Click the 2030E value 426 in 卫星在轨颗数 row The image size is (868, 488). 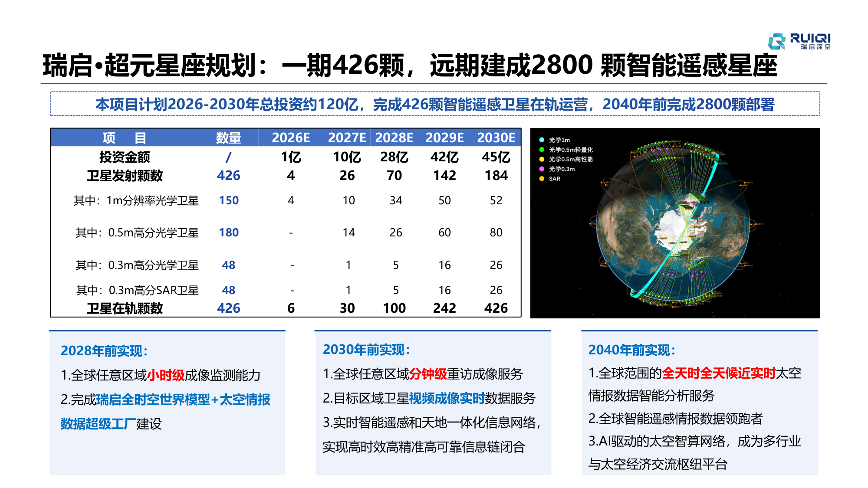pos(496,308)
